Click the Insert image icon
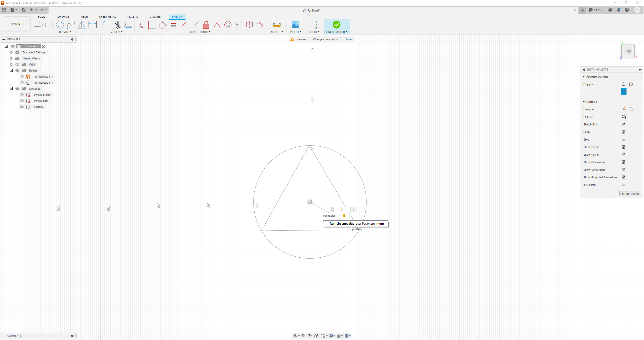 (x=295, y=25)
